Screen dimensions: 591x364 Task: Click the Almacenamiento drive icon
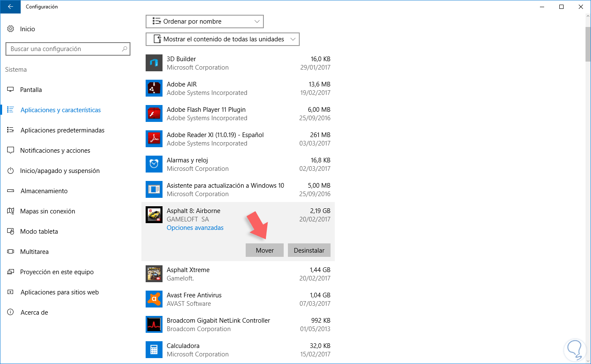(11, 191)
